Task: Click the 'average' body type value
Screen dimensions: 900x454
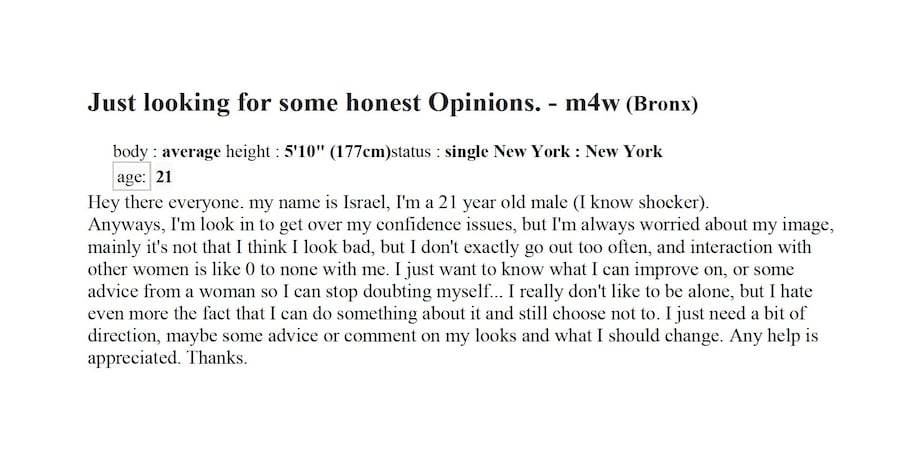Action: (191, 152)
